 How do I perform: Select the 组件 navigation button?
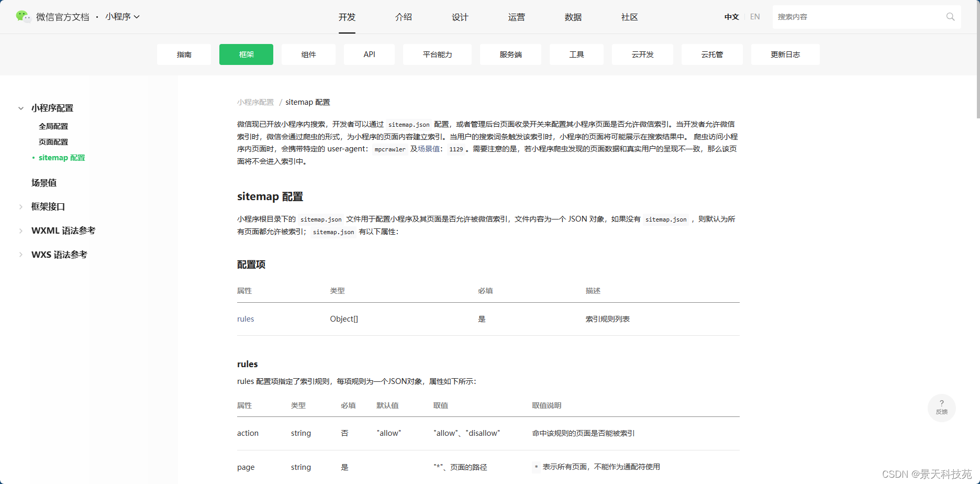[308, 54]
